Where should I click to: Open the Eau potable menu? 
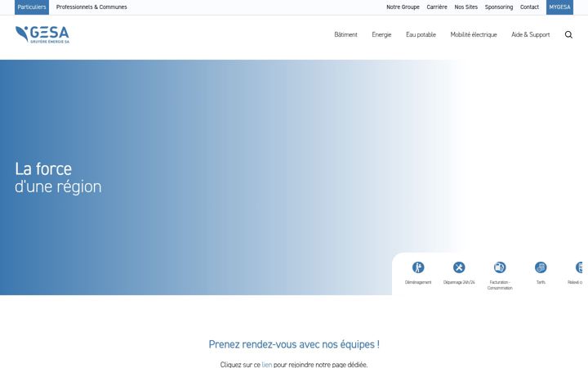pos(421,34)
